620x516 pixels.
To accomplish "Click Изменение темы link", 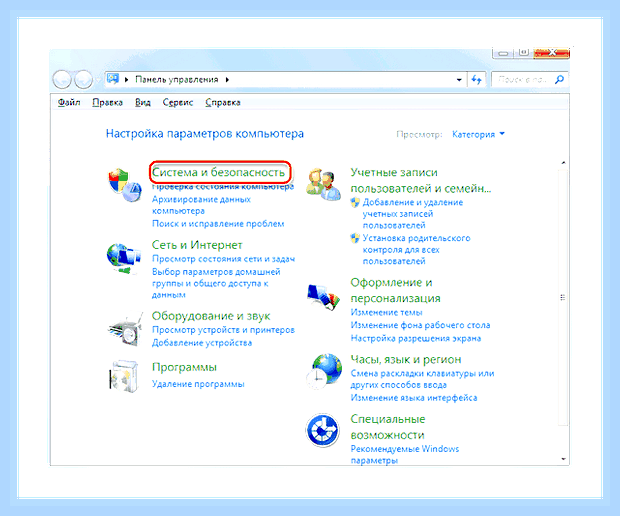I will pyautogui.click(x=386, y=312).
